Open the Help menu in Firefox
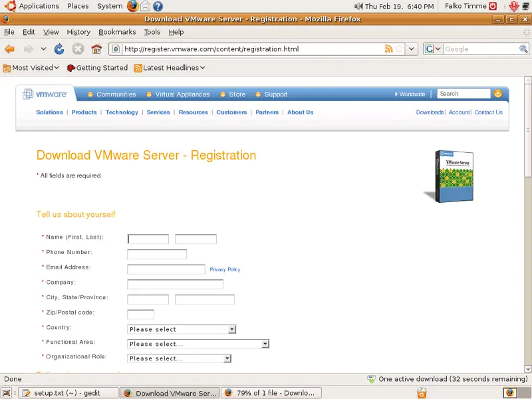Viewport: 532px width, 399px height. (x=176, y=32)
